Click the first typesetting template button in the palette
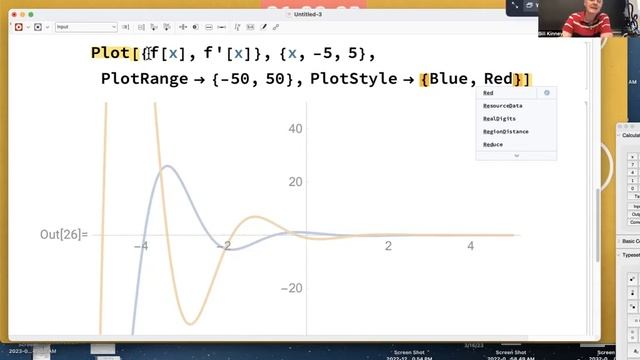The height and width of the screenshot is (360, 640). click(632, 279)
